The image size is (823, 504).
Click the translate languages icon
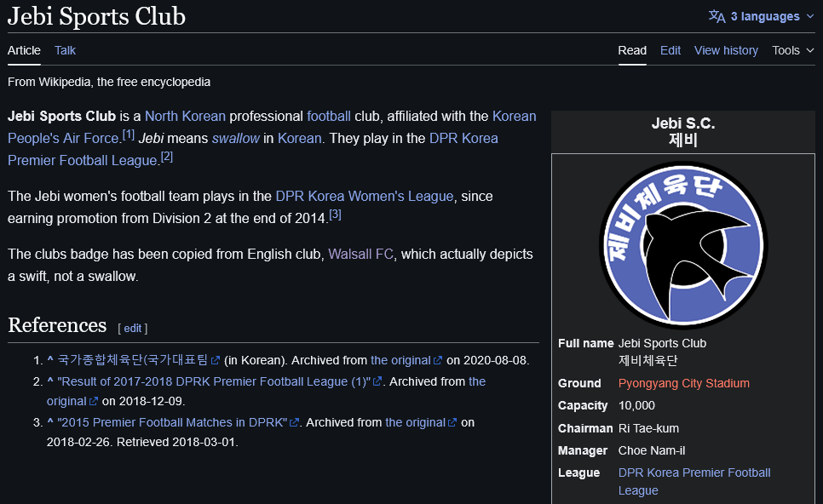coord(717,16)
